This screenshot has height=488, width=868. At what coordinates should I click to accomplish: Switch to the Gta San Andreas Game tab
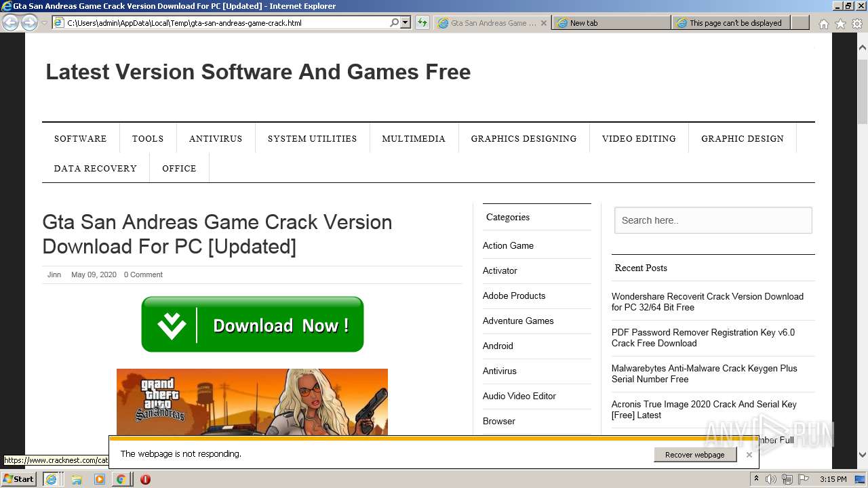pyautogui.click(x=492, y=22)
